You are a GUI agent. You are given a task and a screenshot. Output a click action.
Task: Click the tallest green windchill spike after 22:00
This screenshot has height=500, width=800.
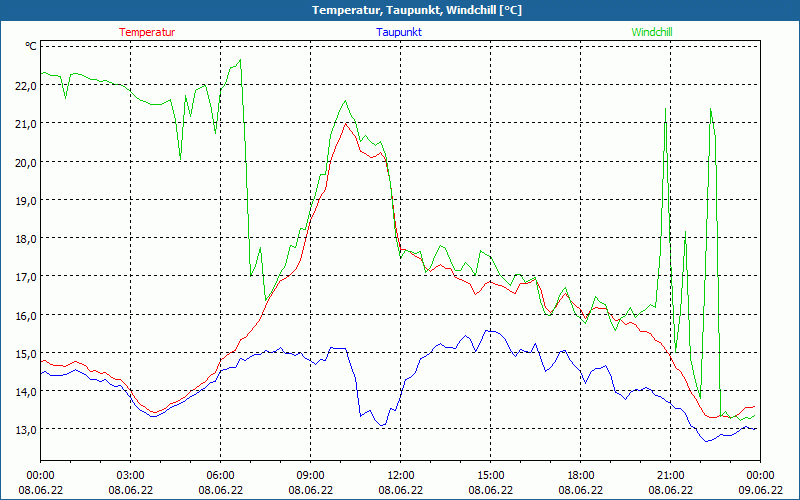pyautogui.click(x=710, y=109)
